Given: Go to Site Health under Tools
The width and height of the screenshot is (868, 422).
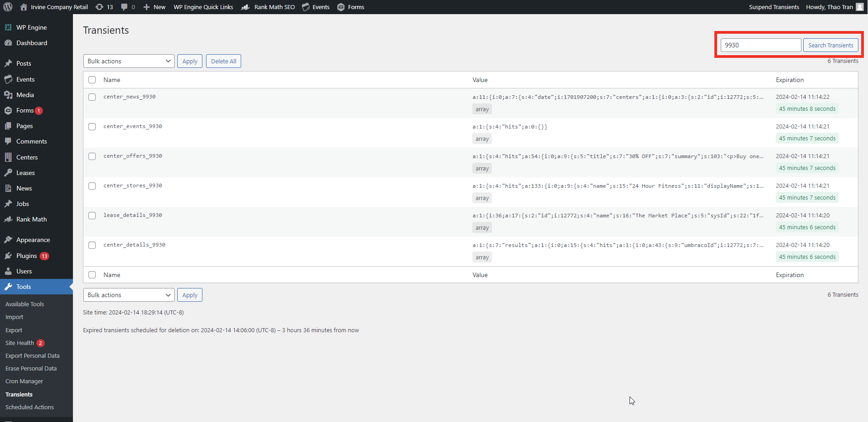Looking at the screenshot, I should 20,343.
